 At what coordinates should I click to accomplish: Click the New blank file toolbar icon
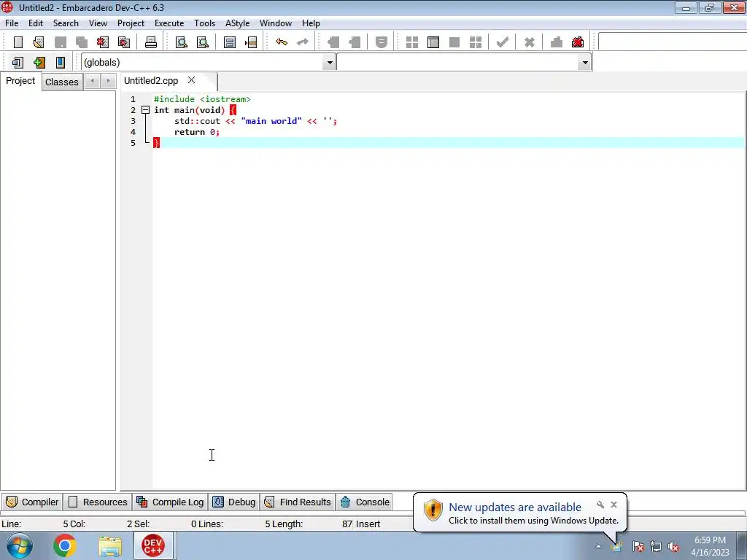(18, 42)
